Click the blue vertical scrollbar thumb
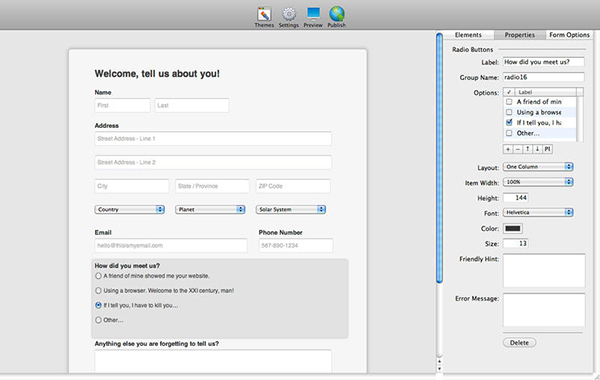The image size is (600, 380). (x=439, y=158)
